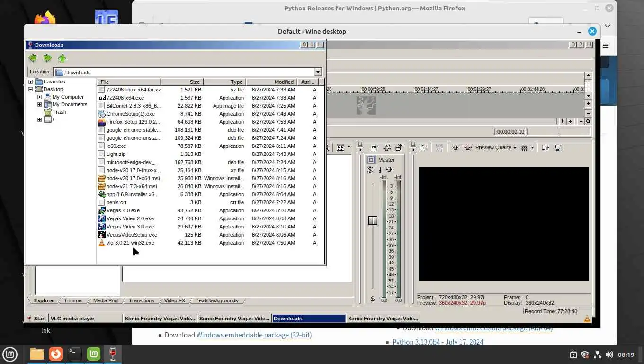Go up one folder level
Image resolution: width=644 pixels, height=364 pixels.
coord(62,58)
